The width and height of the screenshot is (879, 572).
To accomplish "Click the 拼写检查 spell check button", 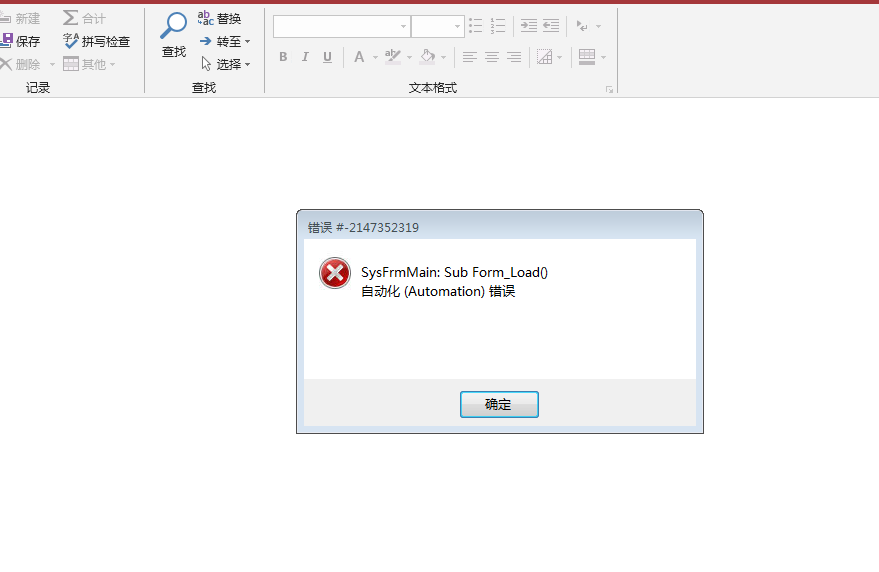I will [x=96, y=41].
